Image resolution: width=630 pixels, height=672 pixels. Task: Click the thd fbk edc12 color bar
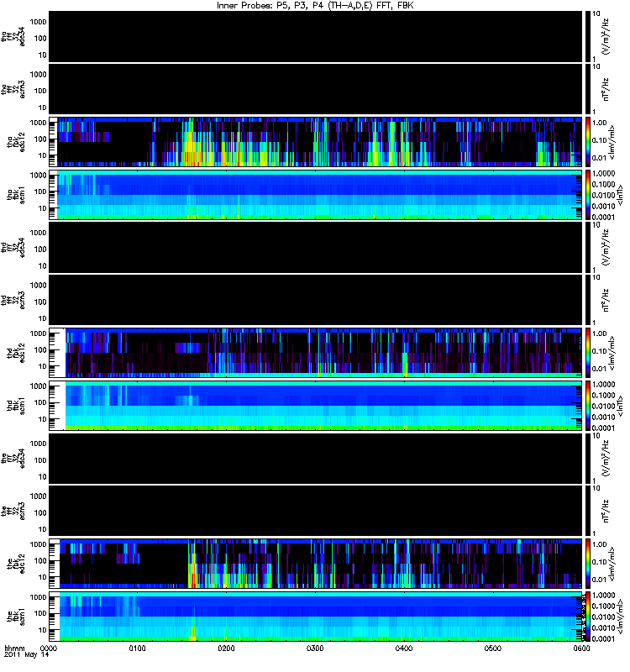tap(588, 353)
